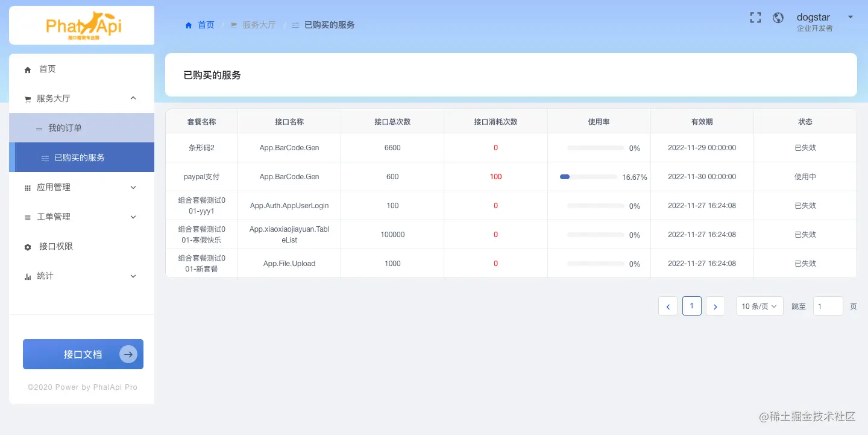The image size is (868, 435).
Task: Click the 应用管理 menu label
Action: (54, 187)
